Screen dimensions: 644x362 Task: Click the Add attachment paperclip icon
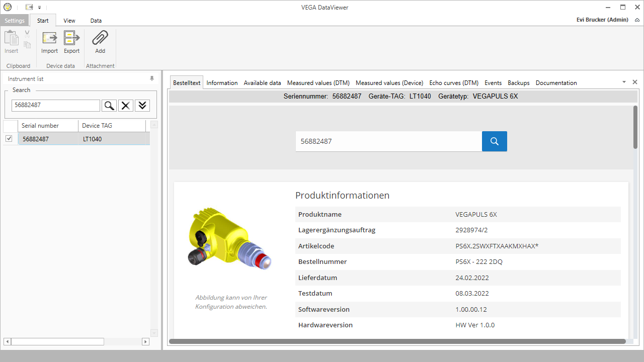[x=100, y=39]
